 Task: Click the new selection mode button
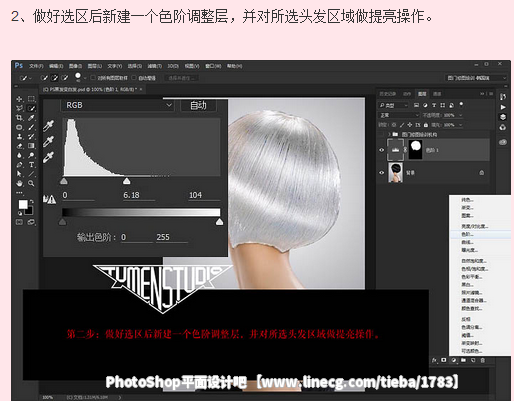[x=44, y=78]
